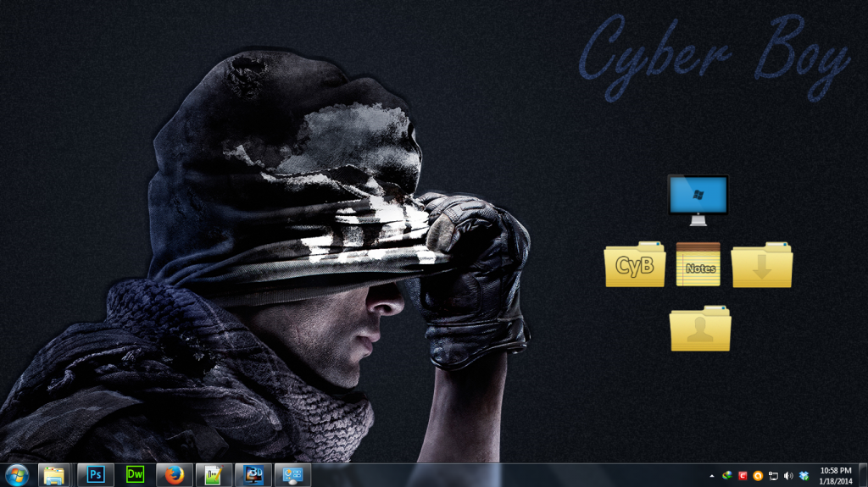868x487 pixels.
Task: Launch Dreamweaver from the taskbar
Action: pyautogui.click(x=135, y=475)
